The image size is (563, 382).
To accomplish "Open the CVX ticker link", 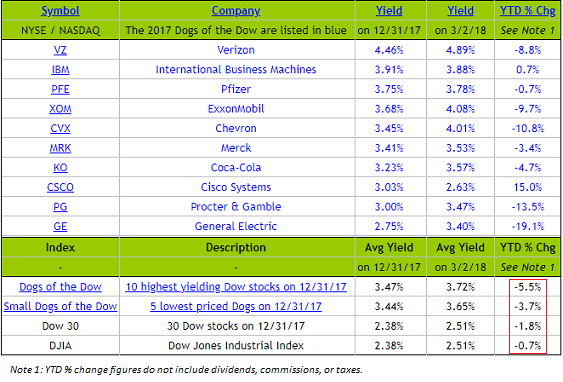I will (60, 128).
